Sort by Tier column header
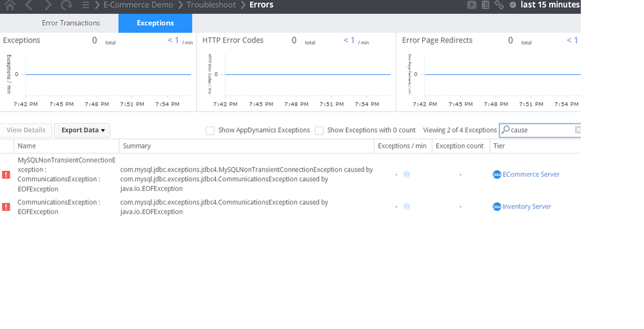Image resolution: width=644 pixels, height=329 pixels. tap(535, 146)
